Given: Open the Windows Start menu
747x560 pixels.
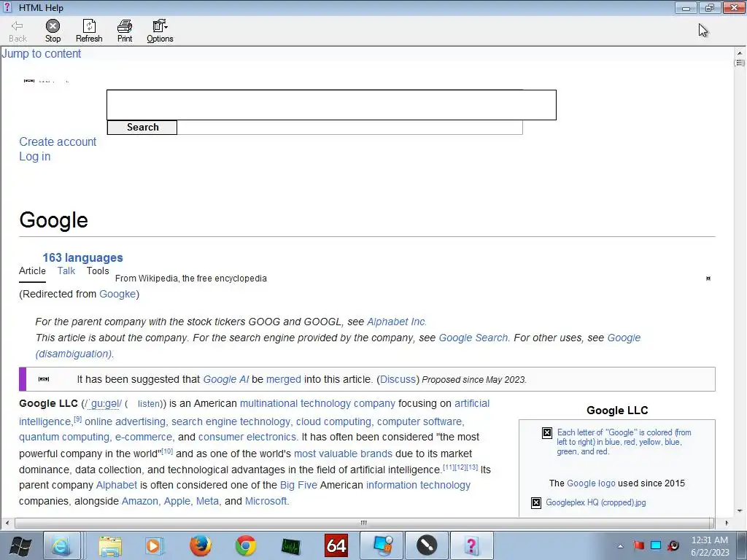Looking at the screenshot, I should coord(20,545).
